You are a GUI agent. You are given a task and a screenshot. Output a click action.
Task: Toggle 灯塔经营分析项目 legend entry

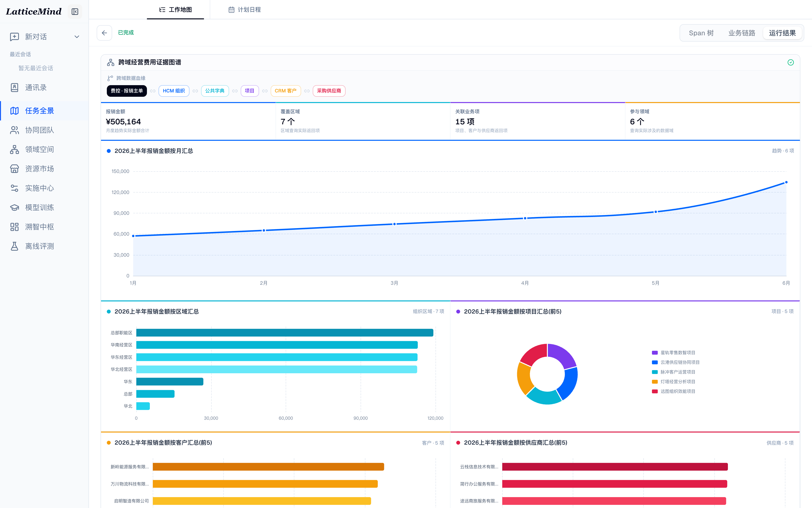coord(674,382)
